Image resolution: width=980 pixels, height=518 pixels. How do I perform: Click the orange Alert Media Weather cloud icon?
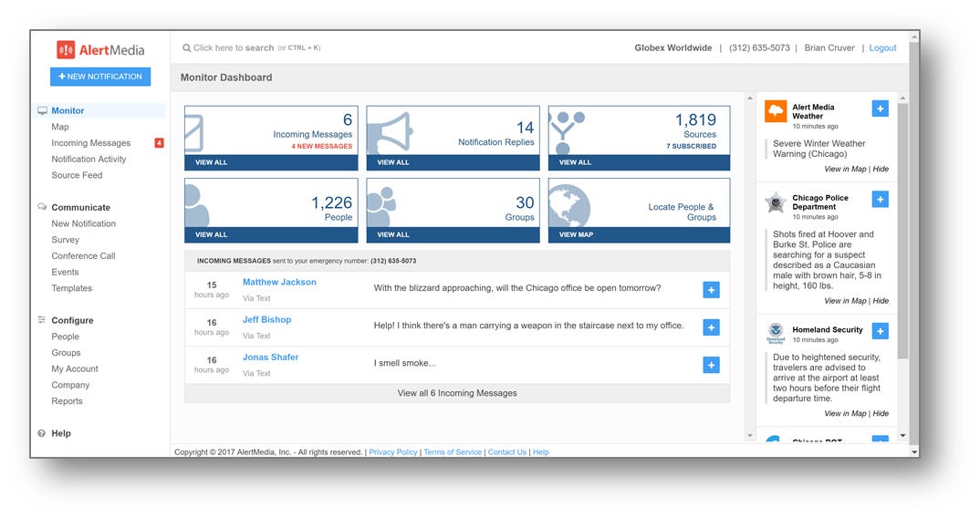(776, 112)
